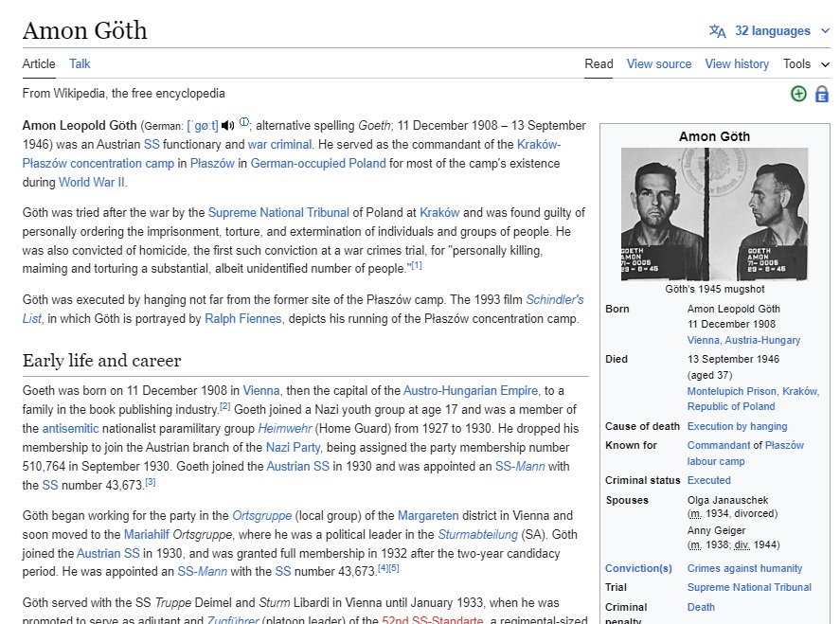This screenshot has width=840, height=624.
Task: Click the speaker pronunciation audio icon
Action: click(x=227, y=126)
